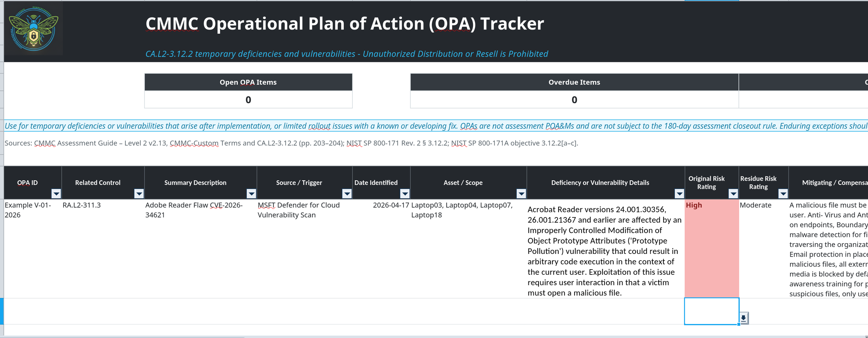Click the Overdue Items header box
Image resolution: width=868 pixels, height=338 pixels.
(574, 82)
